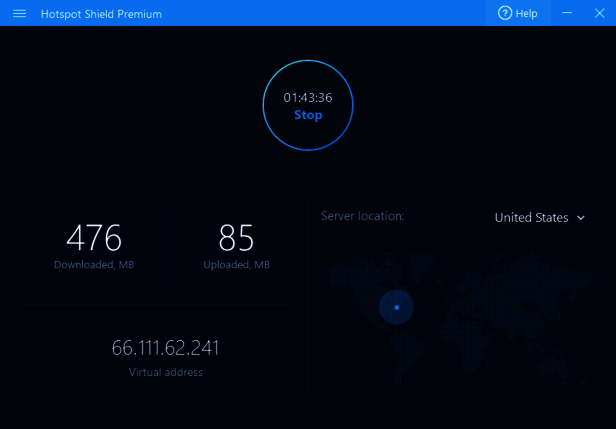Select the 85 uploaded value
This screenshot has height=429, width=616.
point(236,238)
